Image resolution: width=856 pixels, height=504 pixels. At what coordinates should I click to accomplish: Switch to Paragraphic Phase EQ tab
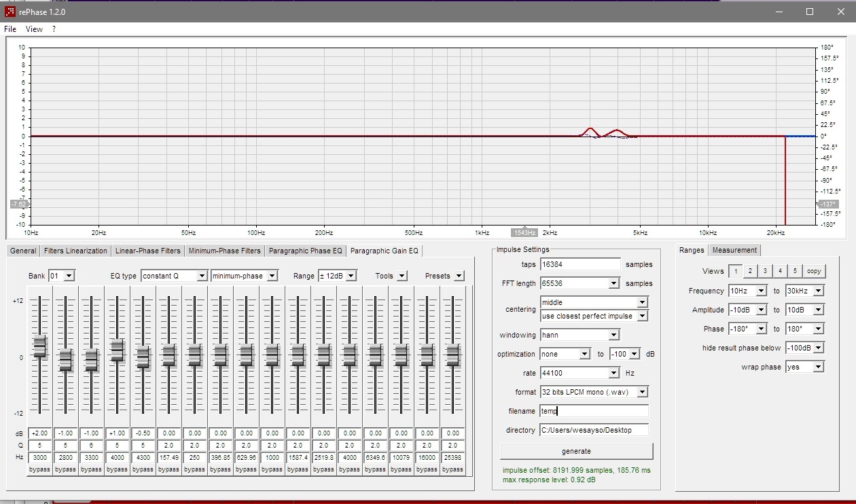tap(306, 251)
